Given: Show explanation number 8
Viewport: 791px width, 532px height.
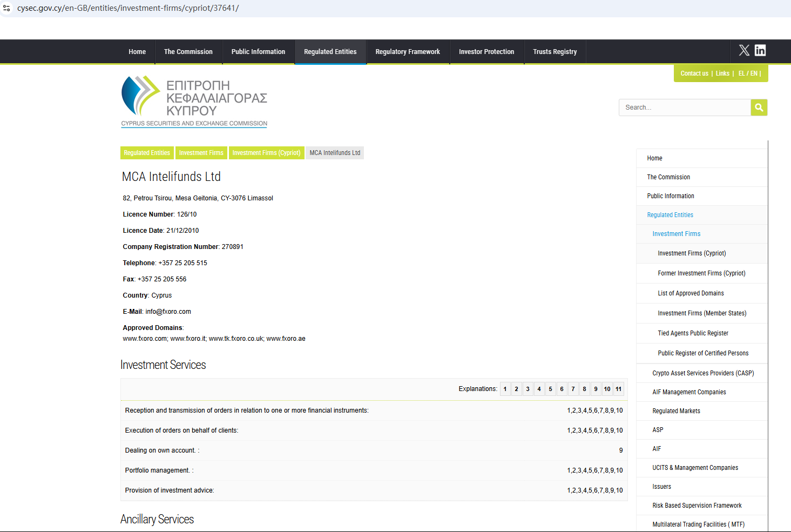Looking at the screenshot, I should pyautogui.click(x=585, y=389).
